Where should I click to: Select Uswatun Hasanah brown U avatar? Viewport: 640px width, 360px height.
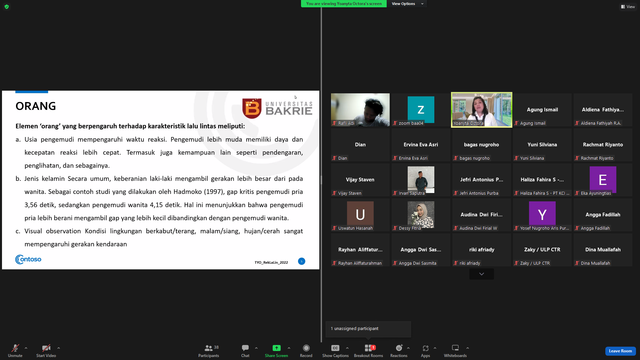pos(360,214)
